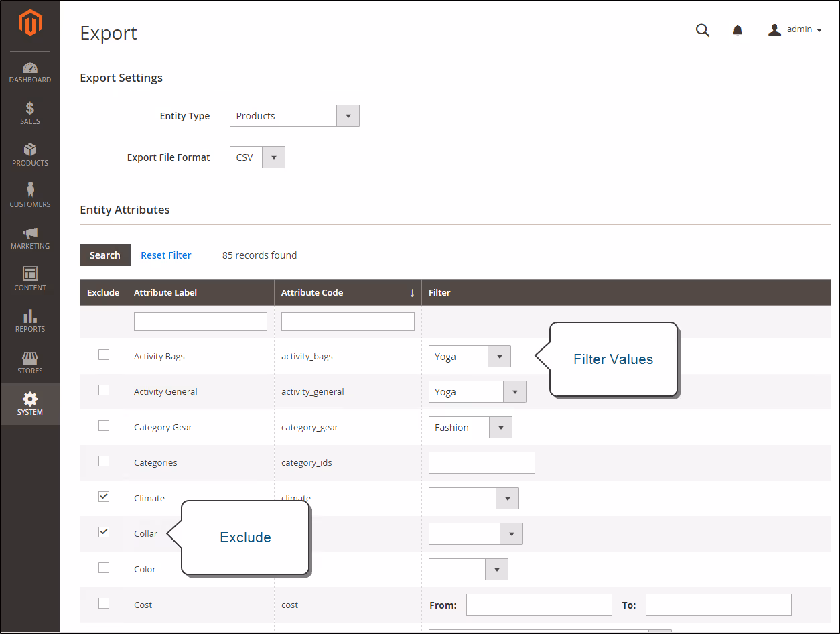The width and height of the screenshot is (840, 634).
Task: Enable the Exclude checkbox for Color
Action: pos(103,567)
